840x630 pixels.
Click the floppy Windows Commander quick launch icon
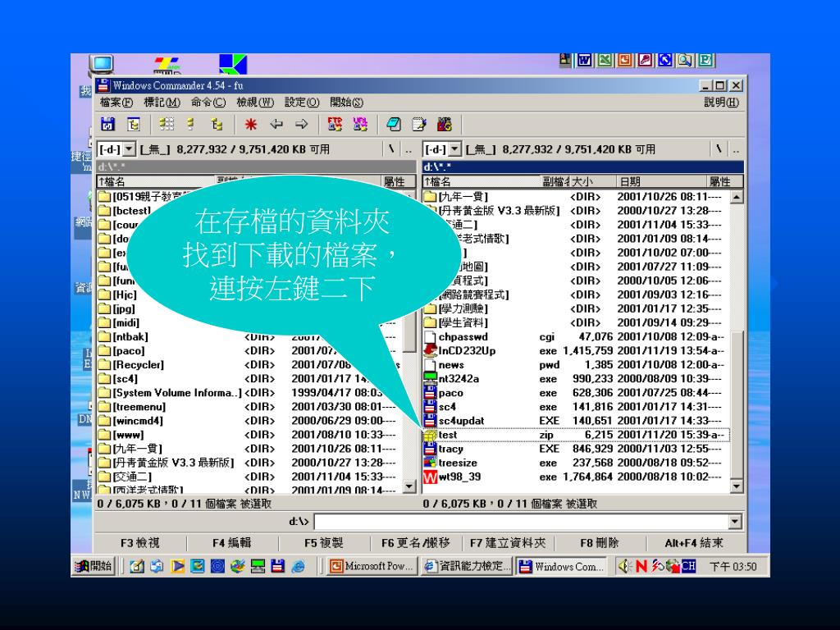pos(278,566)
